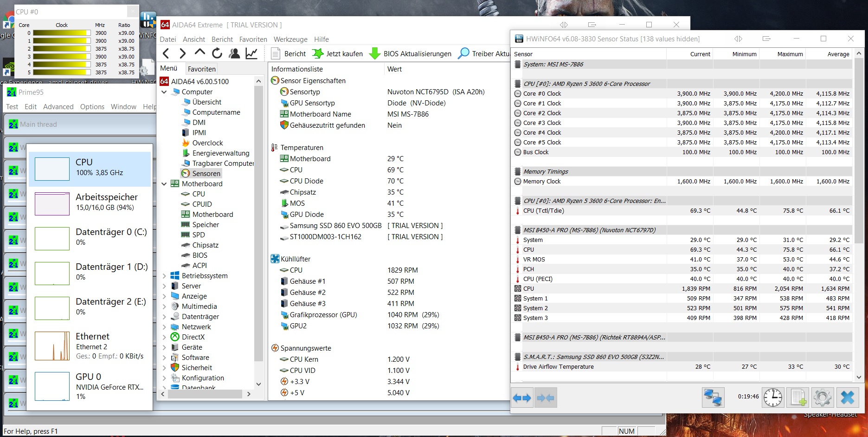The height and width of the screenshot is (437, 868).
Task: Select the CPU (Tctl/Tdie) row in HWiNFO
Action: pyautogui.click(x=682, y=210)
